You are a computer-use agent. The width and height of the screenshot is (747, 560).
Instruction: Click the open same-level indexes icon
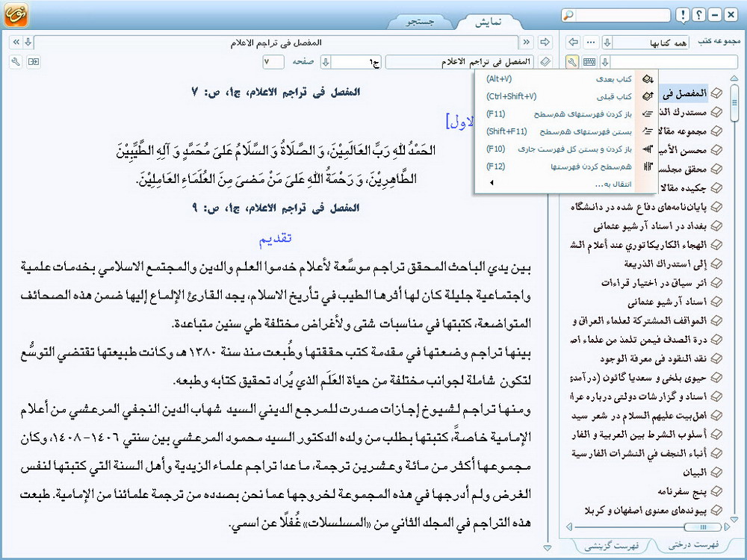[648, 113]
